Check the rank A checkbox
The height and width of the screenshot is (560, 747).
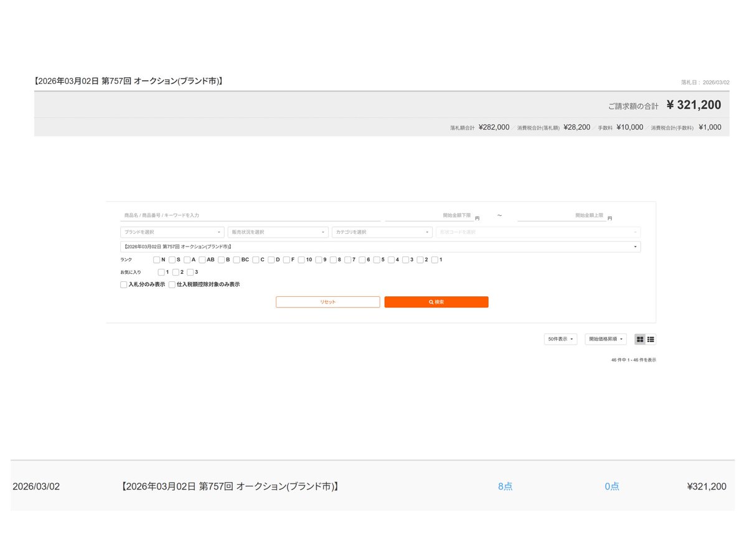point(187,259)
